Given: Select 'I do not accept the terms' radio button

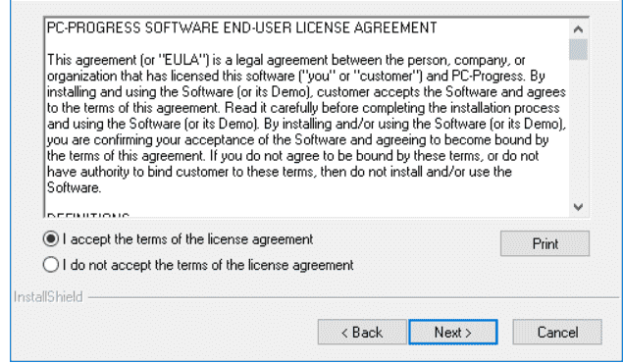Looking at the screenshot, I should coord(51,264).
